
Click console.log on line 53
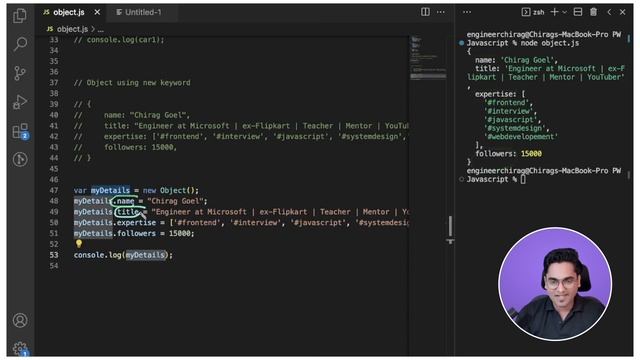point(98,255)
